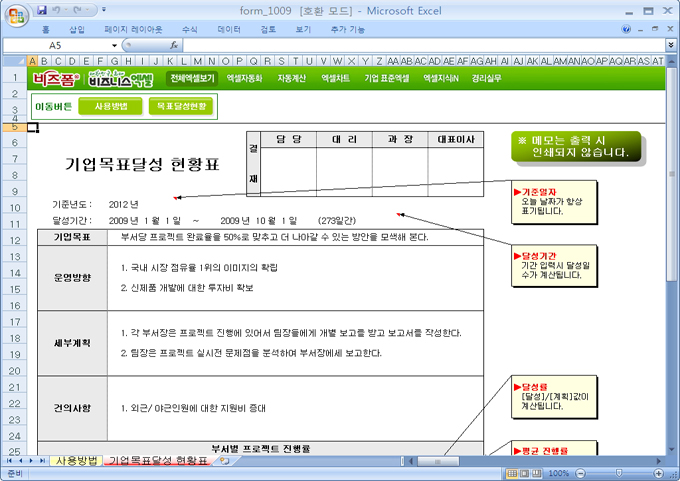Viewport: 680px width, 481px height.
Task: Click the zoom slider handle
Action: click(x=619, y=473)
